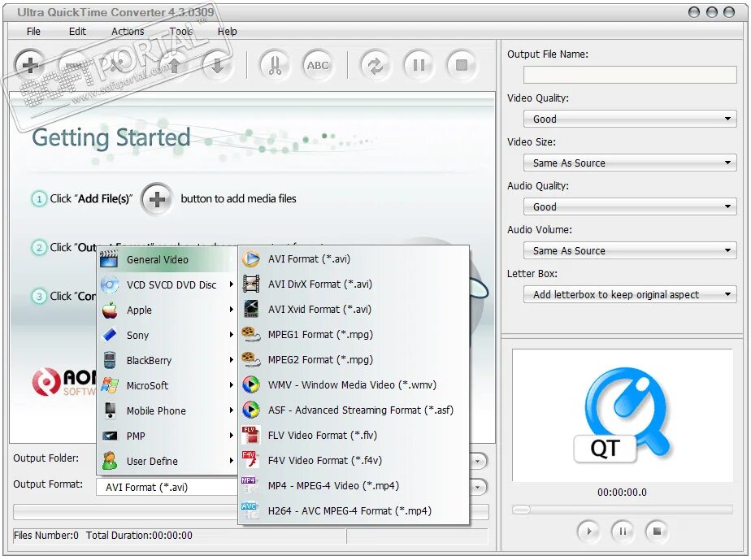
Task: Open the Output Format combo box
Action: [x=291, y=487]
